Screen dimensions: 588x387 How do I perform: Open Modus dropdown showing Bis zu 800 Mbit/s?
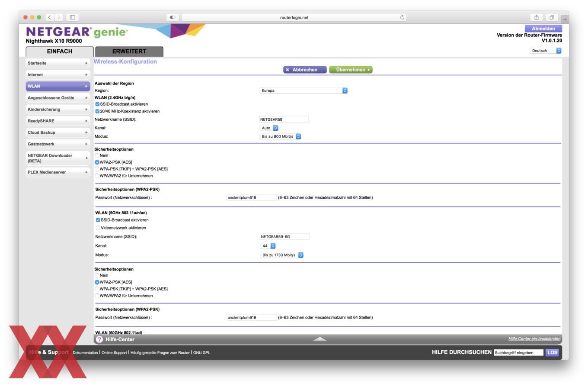280,136
